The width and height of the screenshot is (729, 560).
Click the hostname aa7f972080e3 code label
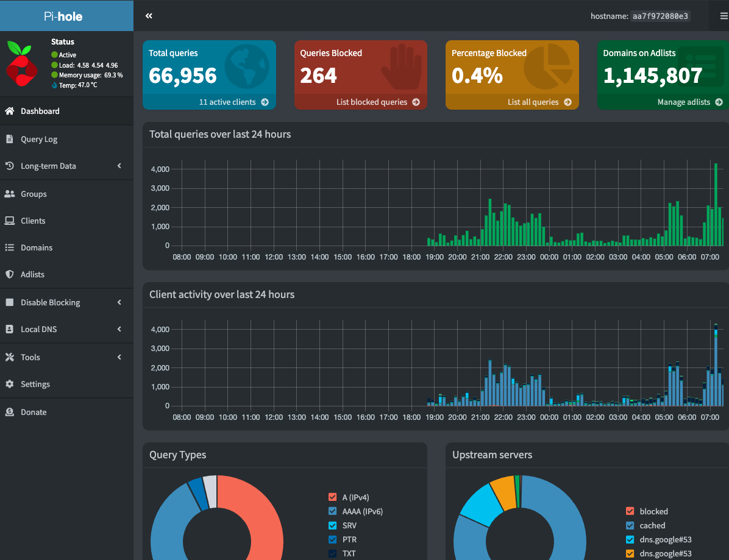660,16
